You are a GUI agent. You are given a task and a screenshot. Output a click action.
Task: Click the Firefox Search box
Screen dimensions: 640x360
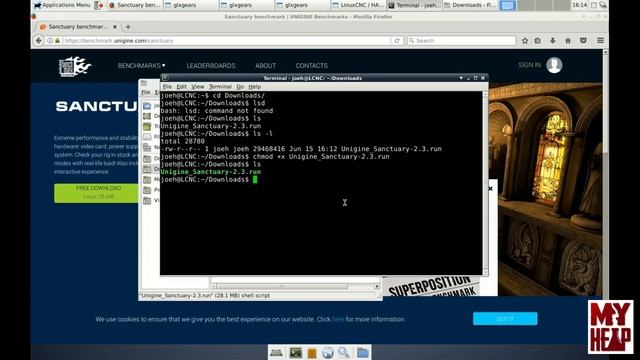461,41
